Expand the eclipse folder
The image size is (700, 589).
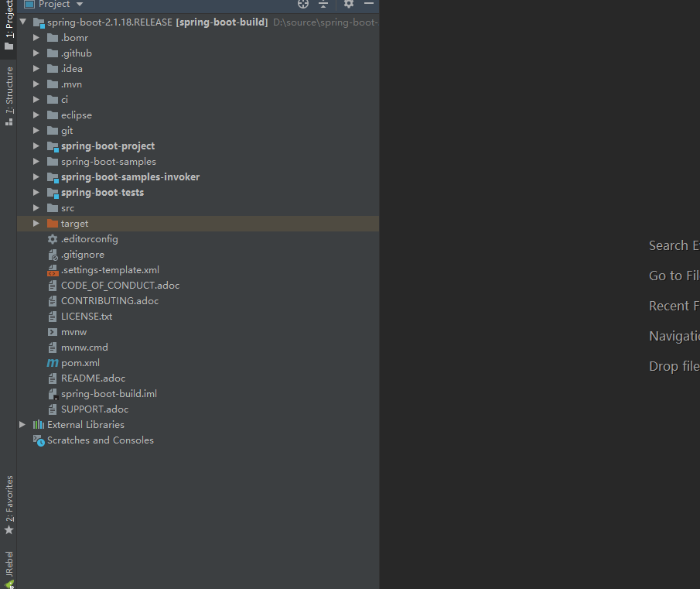point(36,115)
